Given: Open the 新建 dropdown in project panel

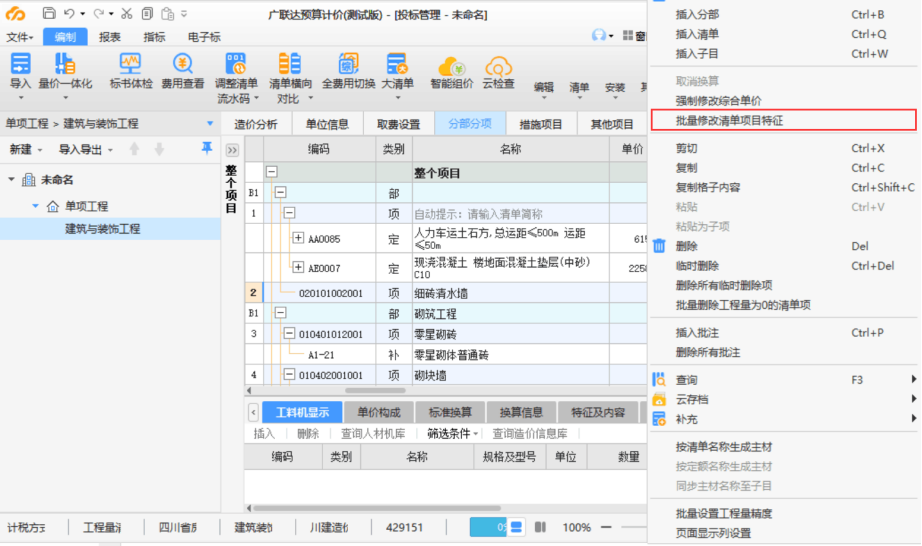Looking at the screenshot, I should pyautogui.click(x=26, y=149).
